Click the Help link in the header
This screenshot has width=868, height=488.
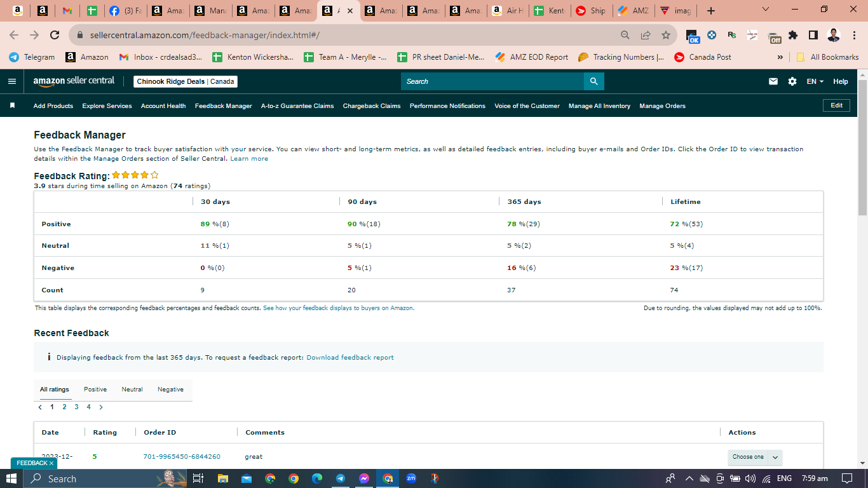click(841, 81)
